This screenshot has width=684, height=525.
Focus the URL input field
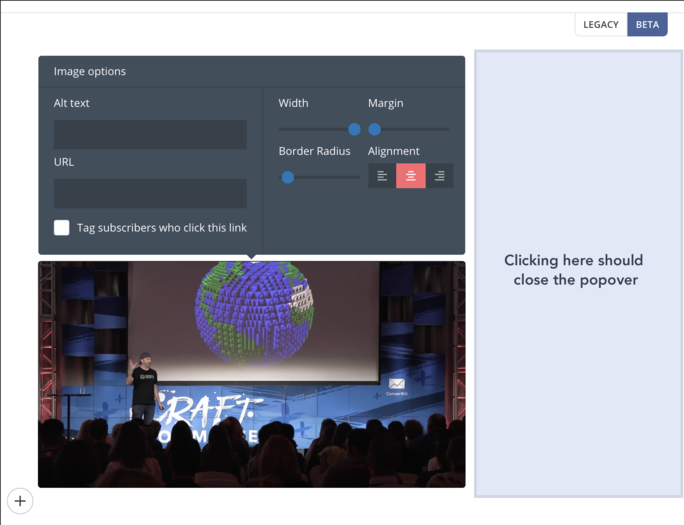tap(150, 193)
